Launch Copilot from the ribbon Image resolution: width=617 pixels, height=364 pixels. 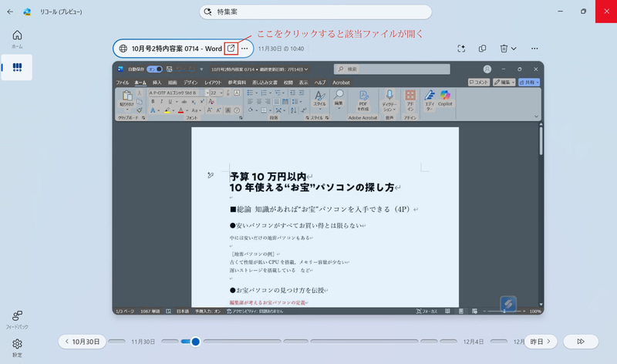pyautogui.click(x=445, y=99)
